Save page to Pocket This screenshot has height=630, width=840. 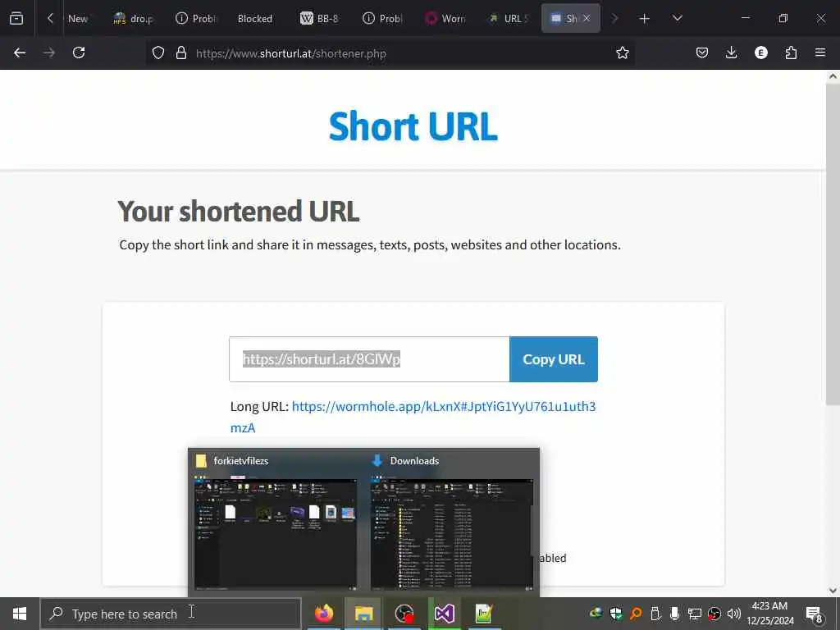click(702, 52)
